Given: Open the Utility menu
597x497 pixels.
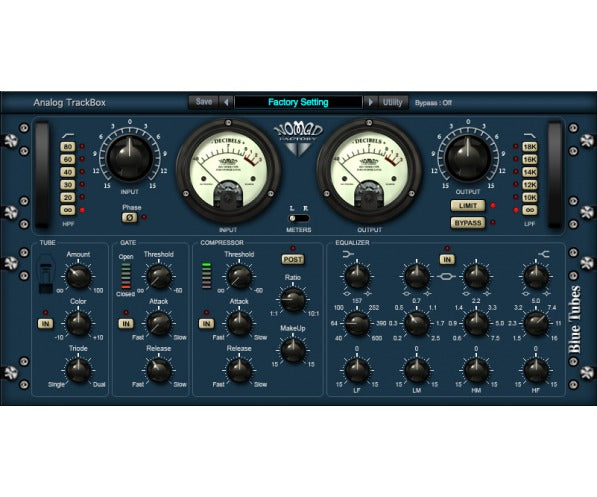Looking at the screenshot, I should [x=393, y=102].
